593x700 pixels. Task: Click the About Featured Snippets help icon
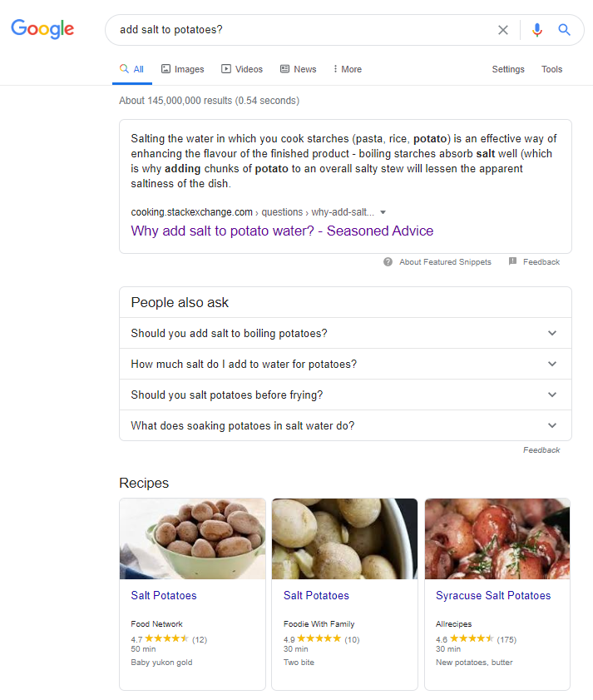[x=388, y=261]
